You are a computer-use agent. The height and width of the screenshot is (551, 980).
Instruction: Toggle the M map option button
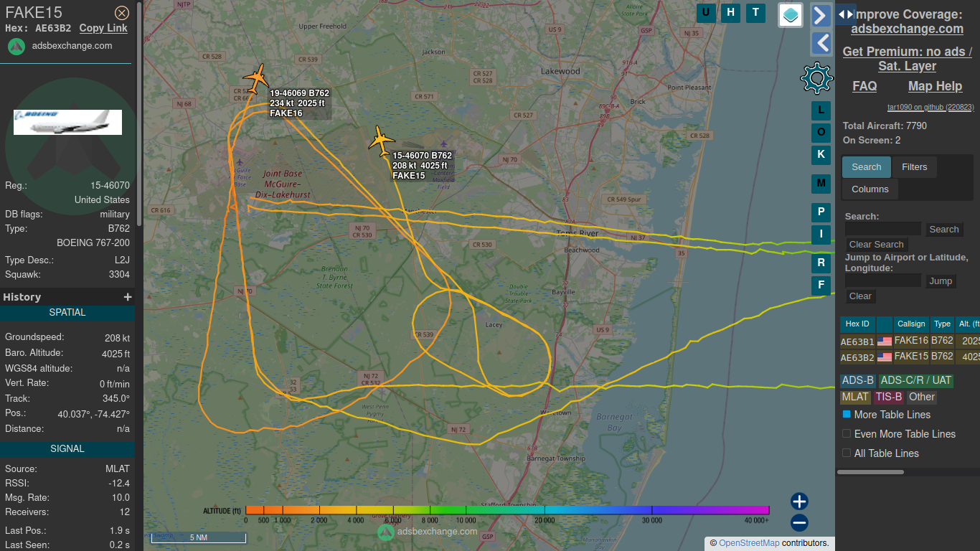coord(821,184)
